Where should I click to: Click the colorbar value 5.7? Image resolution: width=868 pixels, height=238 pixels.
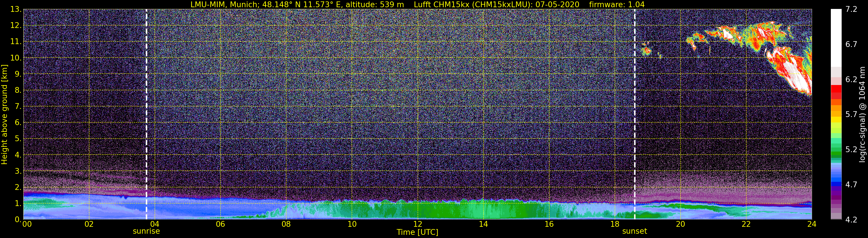coord(851,114)
